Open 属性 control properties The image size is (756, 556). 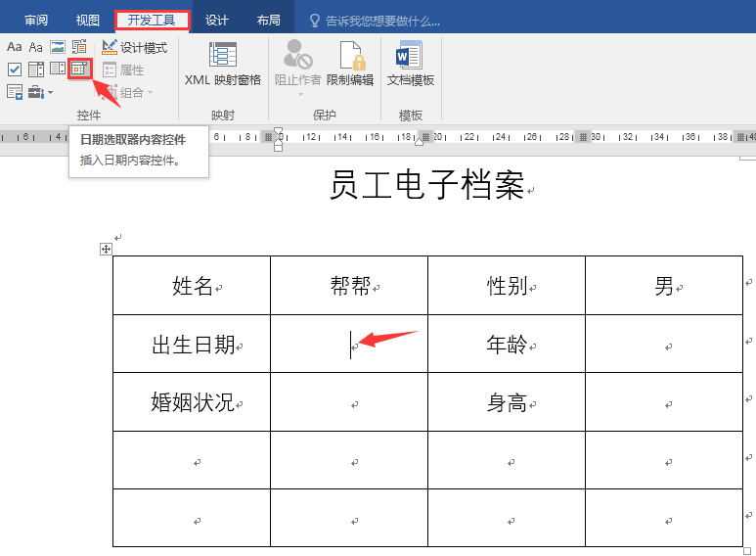point(123,69)
